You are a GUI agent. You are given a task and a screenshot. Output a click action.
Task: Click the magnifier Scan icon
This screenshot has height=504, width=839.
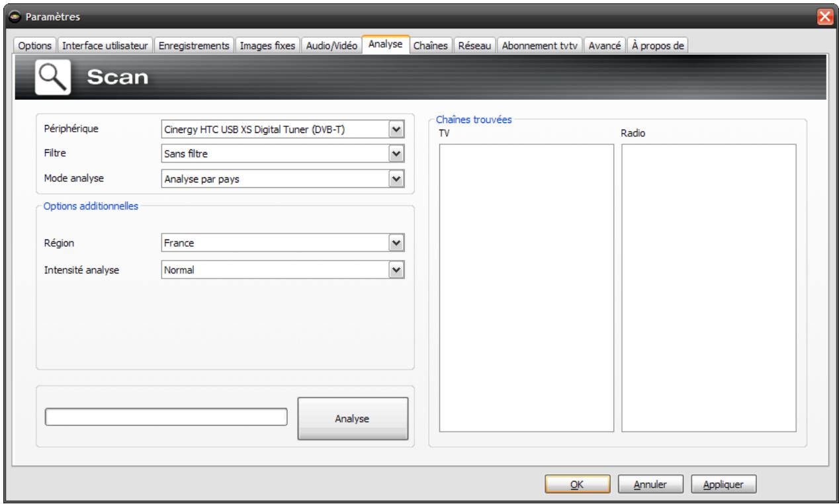[53, 78]
